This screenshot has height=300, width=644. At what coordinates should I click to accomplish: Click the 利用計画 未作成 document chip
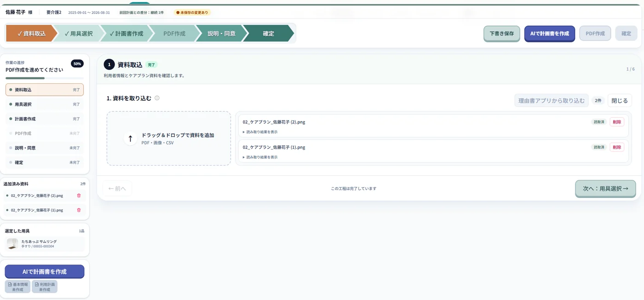45,287
